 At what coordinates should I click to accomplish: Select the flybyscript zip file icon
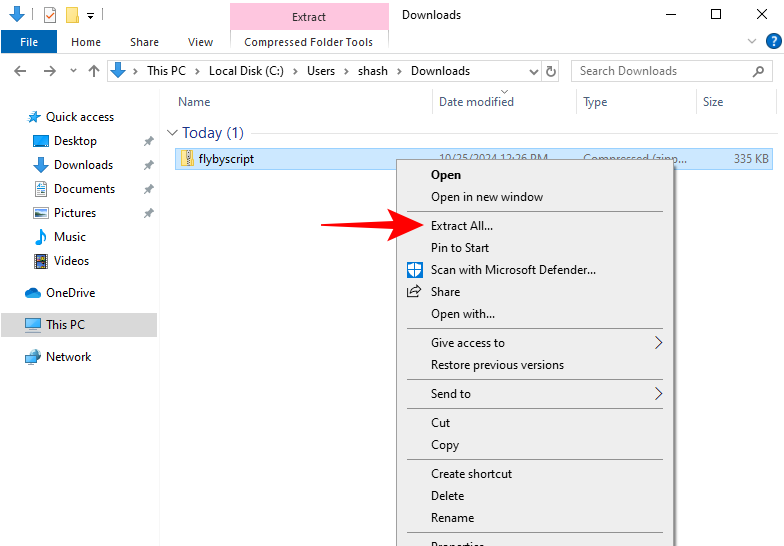[187, 158]
